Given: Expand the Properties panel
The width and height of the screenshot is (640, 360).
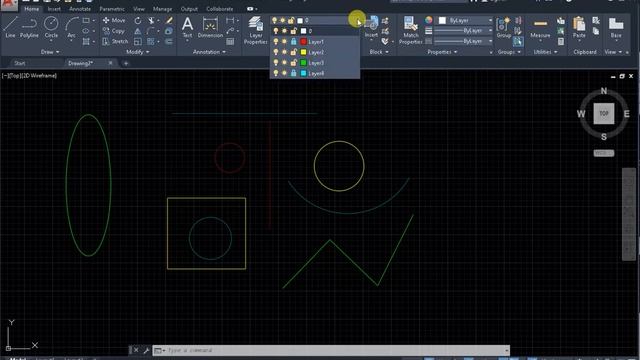Looking at the screenshot, I should [x=442, y=52].
